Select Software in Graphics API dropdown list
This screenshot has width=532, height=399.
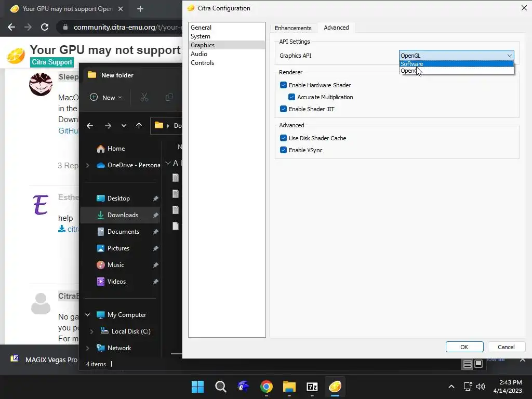pos(456,64)
